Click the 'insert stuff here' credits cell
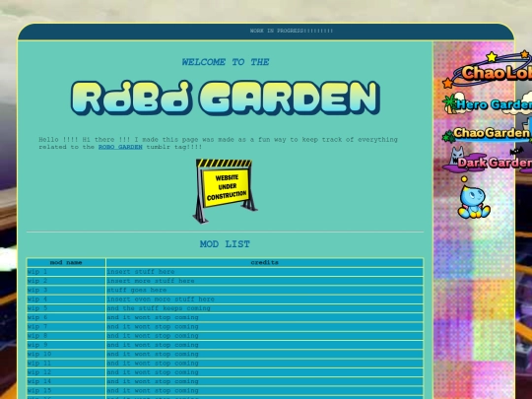 click(x=264, y=272)
